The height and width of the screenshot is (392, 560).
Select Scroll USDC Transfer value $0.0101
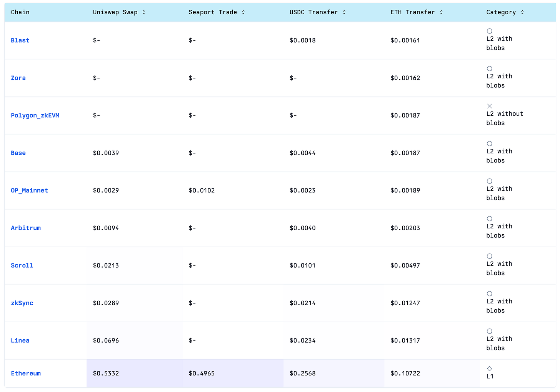pos(302,265)
